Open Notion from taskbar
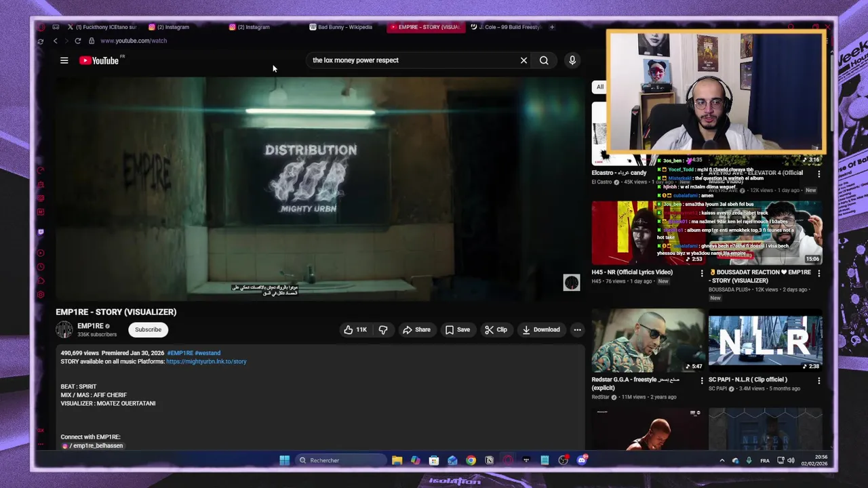The image size is (868, 488). coord(489,460)
